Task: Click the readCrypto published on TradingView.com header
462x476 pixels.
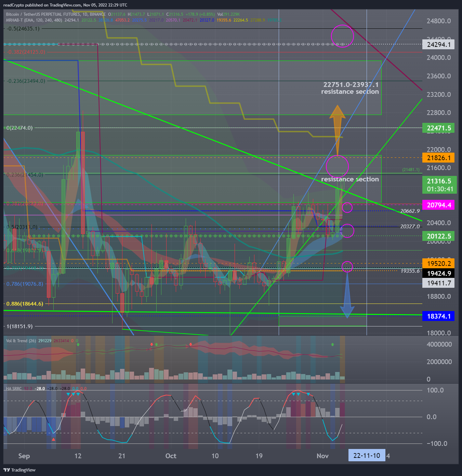Action: pyautogui.click(x=65, y=5)
